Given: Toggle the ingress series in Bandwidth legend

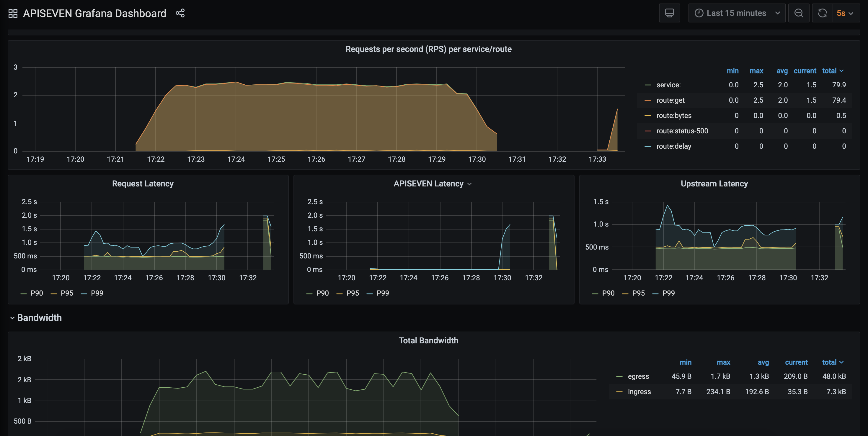Looking at the screenshot, I should click(x=639, y=391).
